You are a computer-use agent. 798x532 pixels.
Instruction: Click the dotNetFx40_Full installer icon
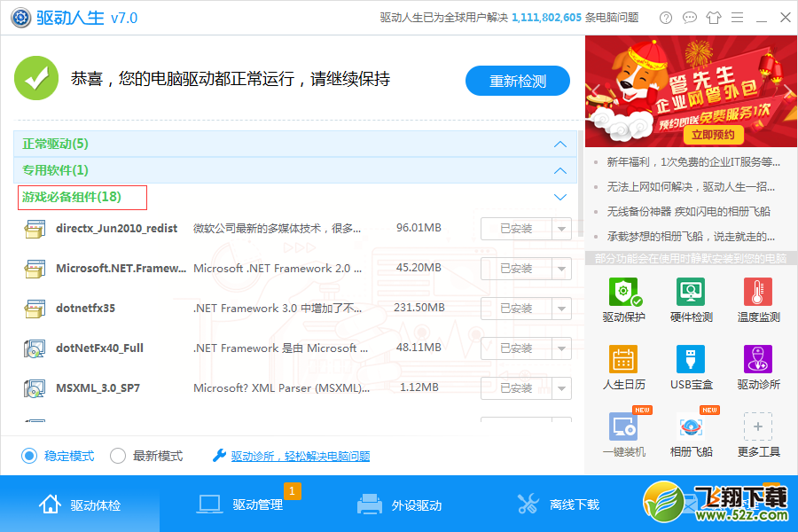[35, 348]
